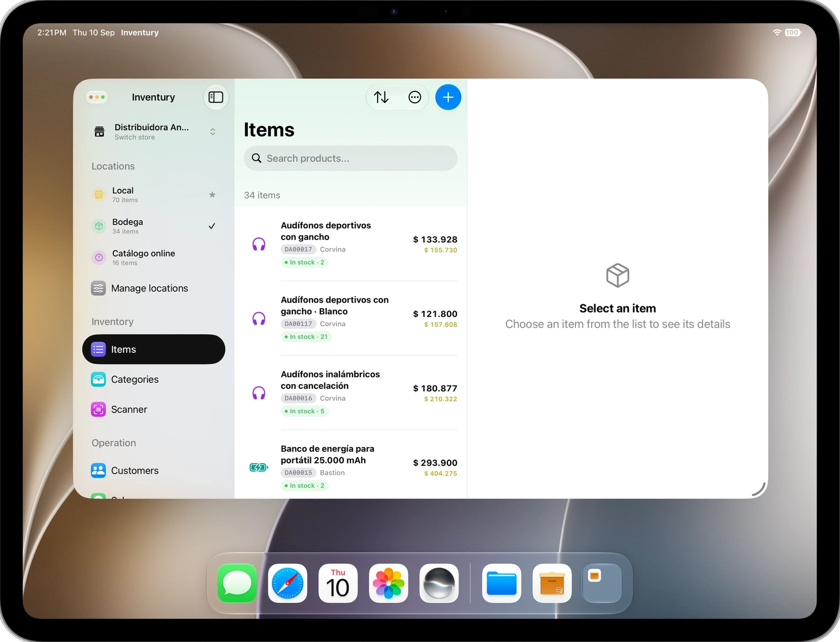
Task: Open the more options ellipsis menu
Action: (x=415, y=97)
